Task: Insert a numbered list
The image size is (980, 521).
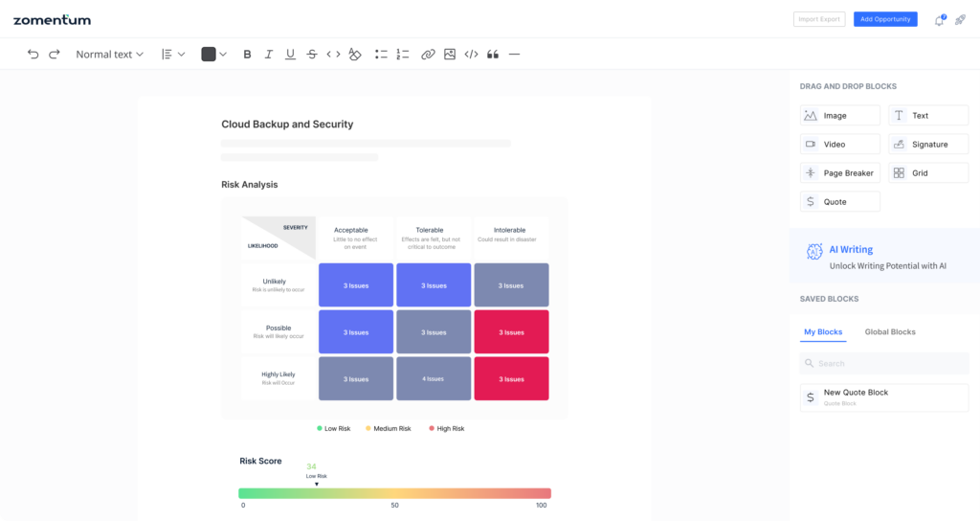Action: pyautogui.click(x=403, y=55)
